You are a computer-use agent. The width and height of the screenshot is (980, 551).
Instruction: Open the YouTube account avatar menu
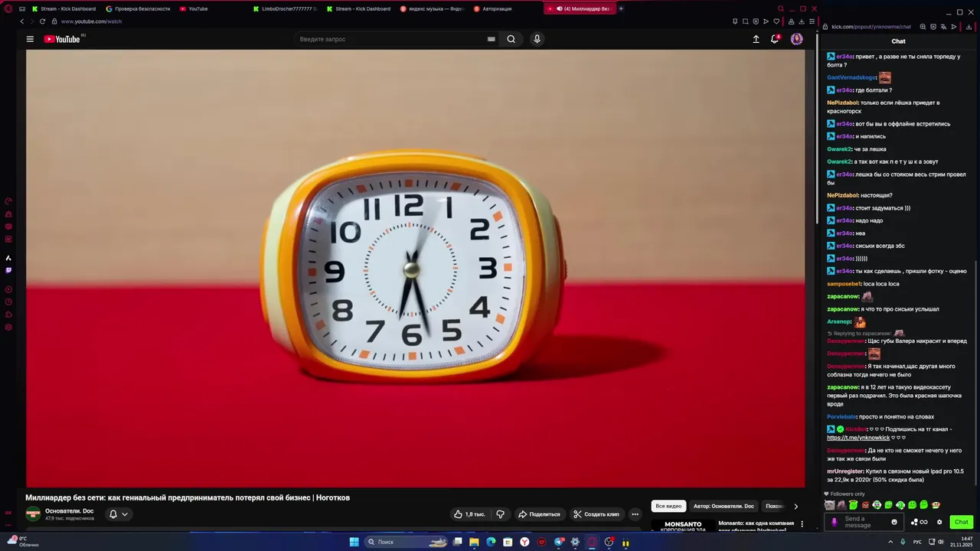[x=796, y=39]
